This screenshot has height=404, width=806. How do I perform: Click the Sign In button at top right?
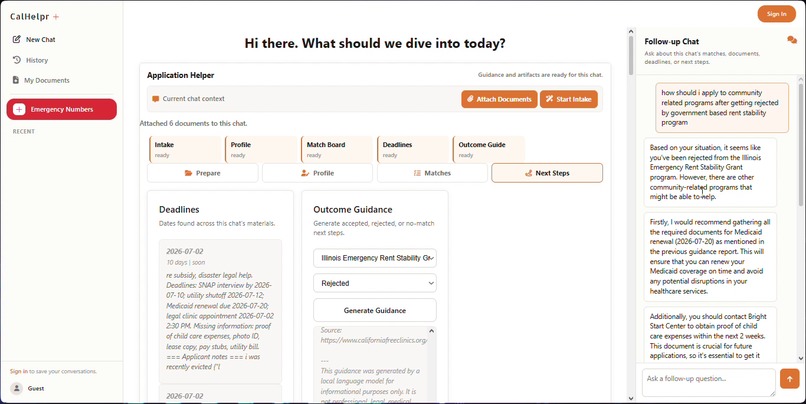click(x=776, y=14)
